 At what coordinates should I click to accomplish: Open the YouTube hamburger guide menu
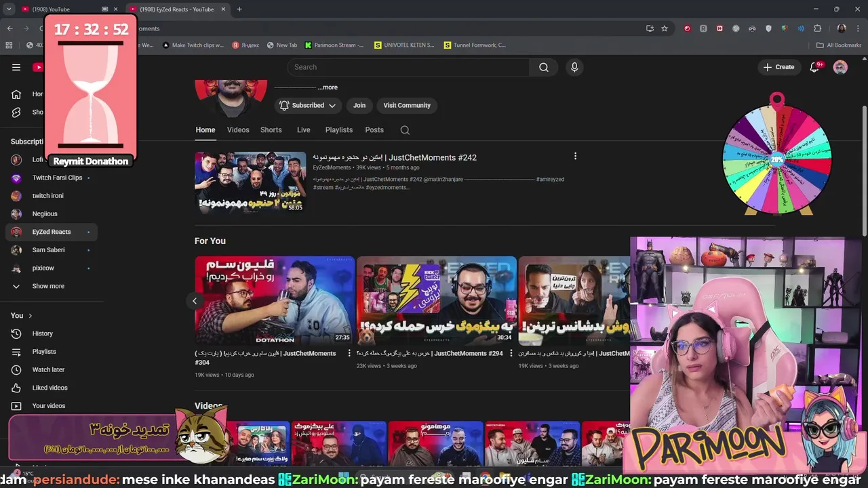(x=16, y=67)
